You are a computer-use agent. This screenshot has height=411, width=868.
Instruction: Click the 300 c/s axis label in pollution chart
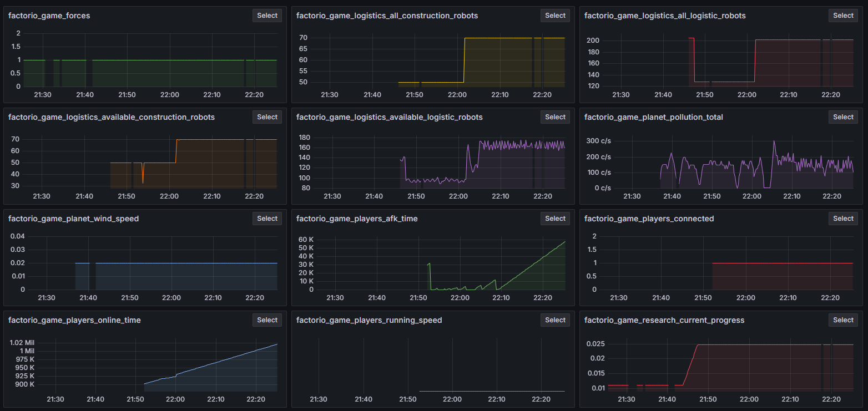tap(599, 141)
